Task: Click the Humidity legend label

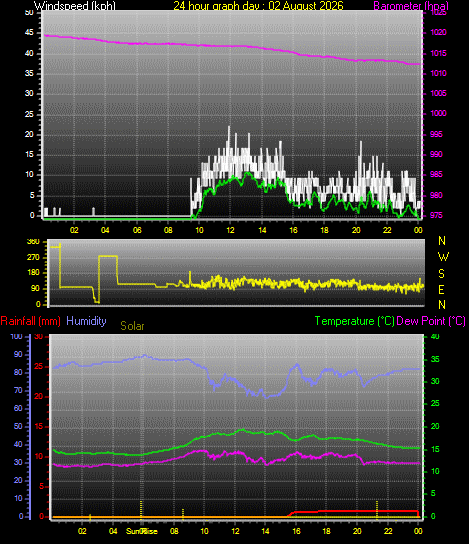Action: (86, 321)
